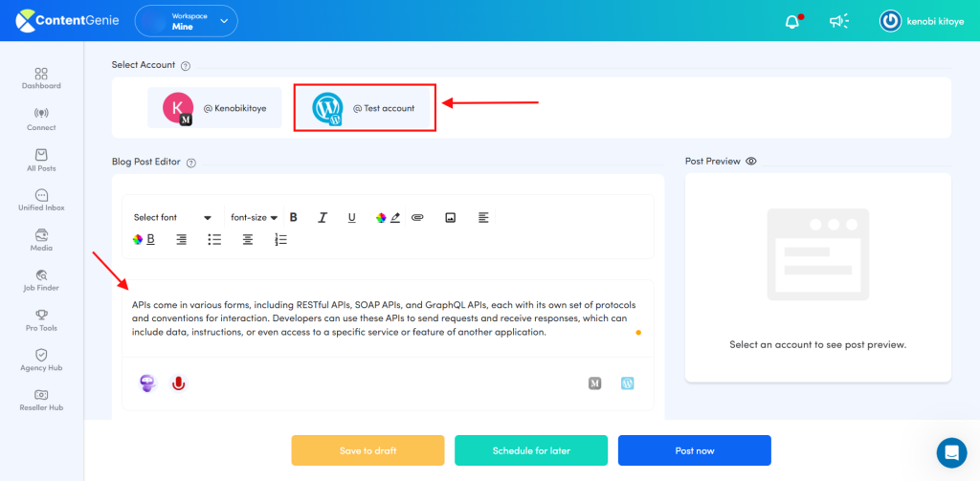
Task: Go to All Posts in sidebar
Action: point(41,161)
